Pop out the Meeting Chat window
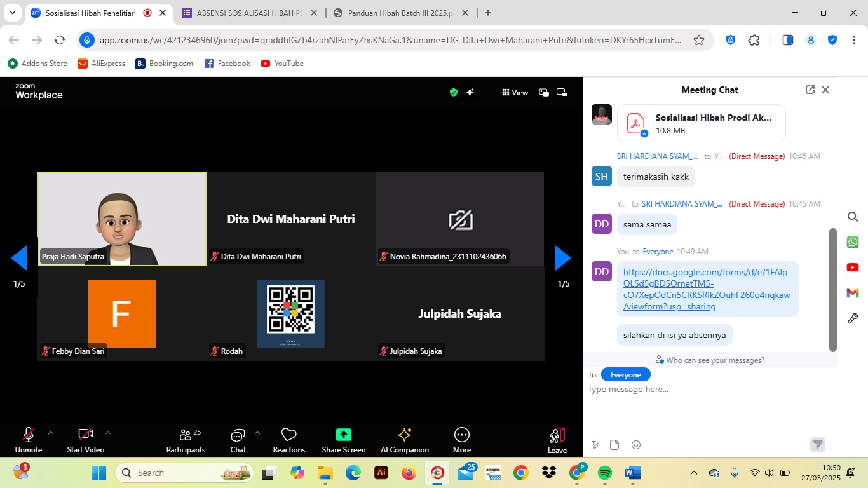Screen dimensions: 868x488 (x=810, y=90)
